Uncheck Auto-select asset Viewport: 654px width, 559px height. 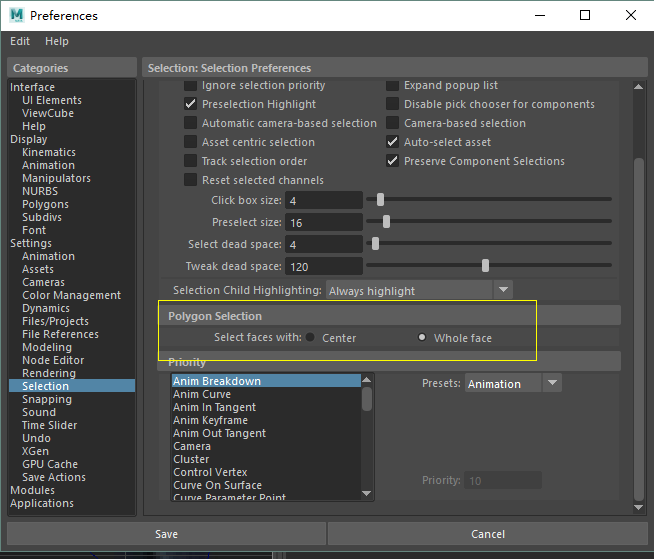(392, 142)
